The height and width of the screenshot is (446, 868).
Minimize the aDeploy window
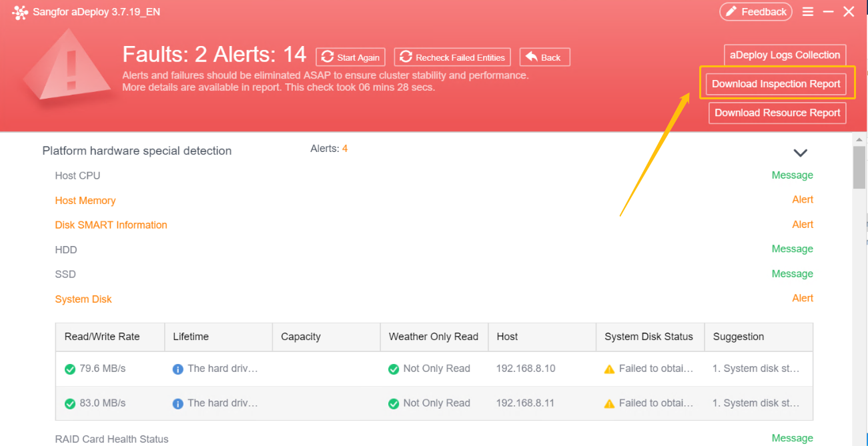coord(828,12)
